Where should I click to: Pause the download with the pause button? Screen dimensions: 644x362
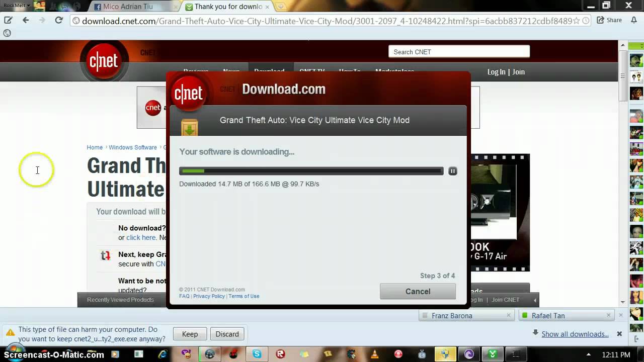[x=453, y=171]
